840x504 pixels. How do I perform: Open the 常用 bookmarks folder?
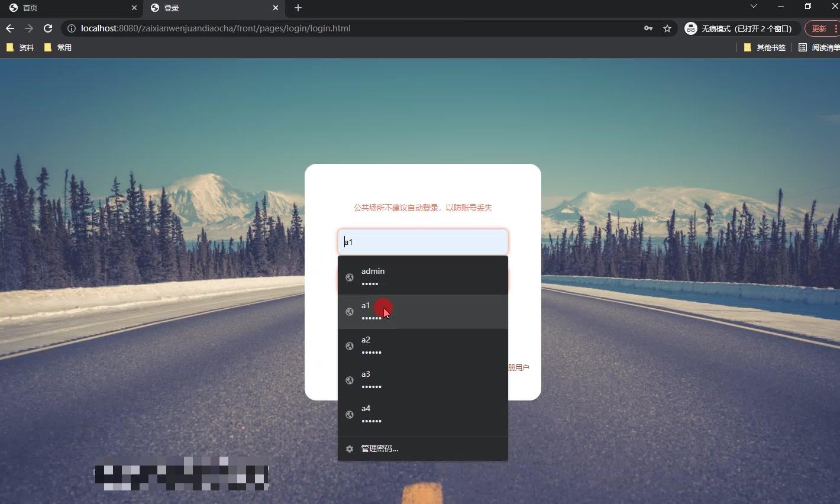coord(58,47)
